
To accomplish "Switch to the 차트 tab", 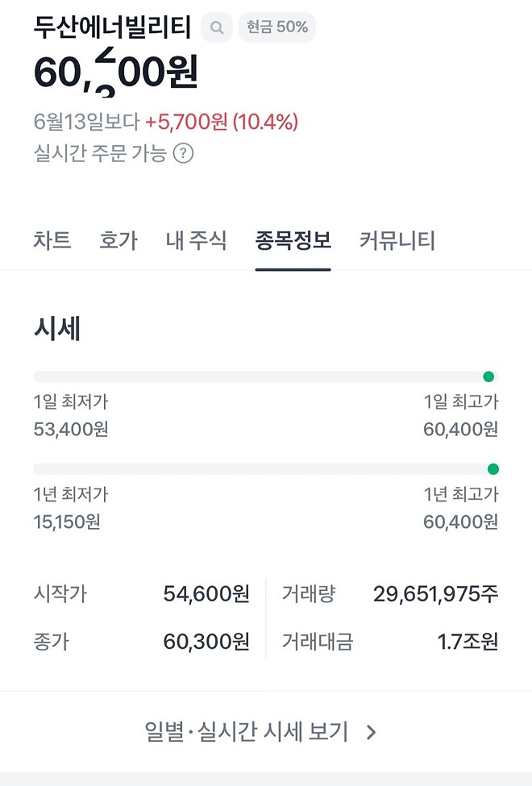I will pyautogui.click(x=52, y=240).
